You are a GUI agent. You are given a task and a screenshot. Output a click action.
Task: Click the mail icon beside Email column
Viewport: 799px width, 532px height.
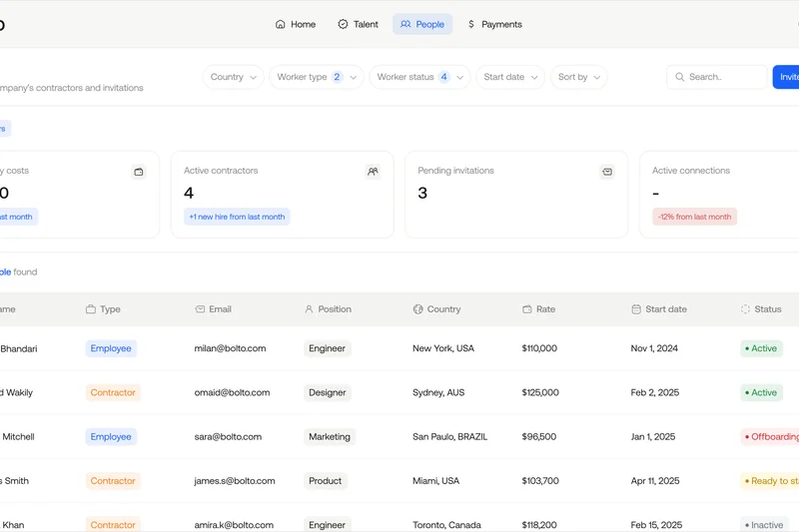click(200, 309)
